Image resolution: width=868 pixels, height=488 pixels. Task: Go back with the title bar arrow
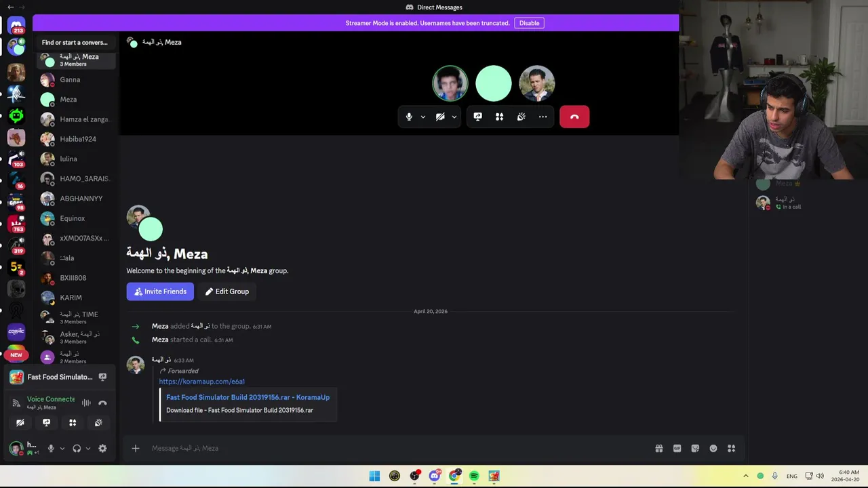[x=10, y=7]
